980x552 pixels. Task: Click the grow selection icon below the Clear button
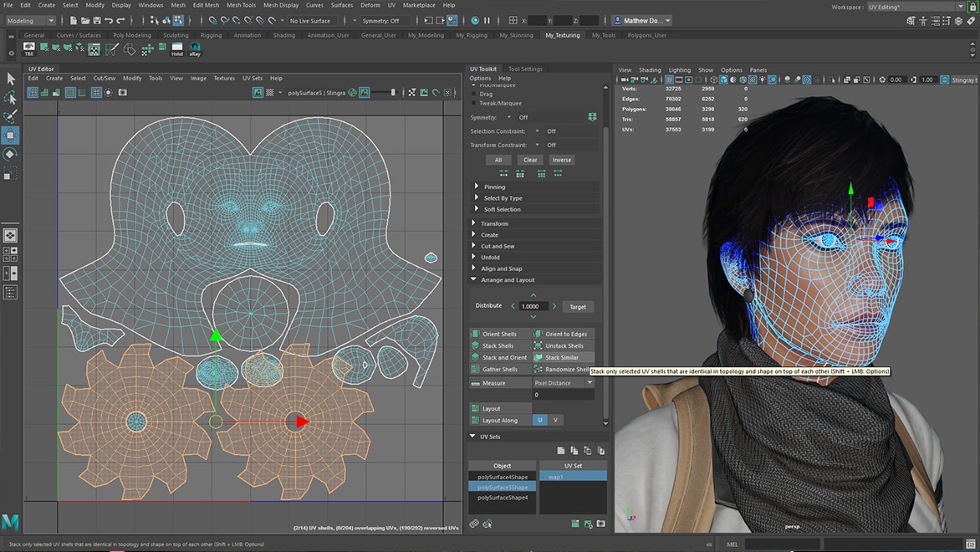520,173
